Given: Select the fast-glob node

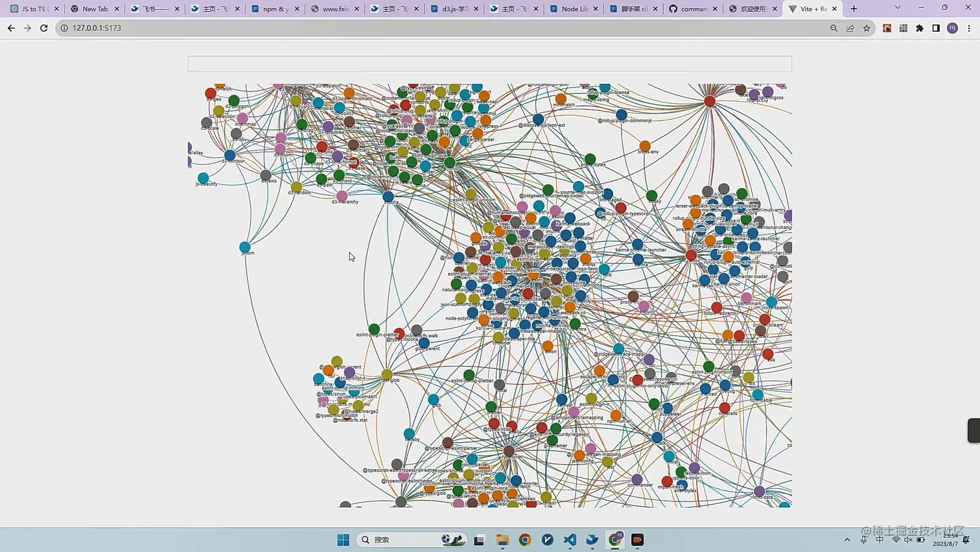Looking at the screenshot, I should (387, 374).
